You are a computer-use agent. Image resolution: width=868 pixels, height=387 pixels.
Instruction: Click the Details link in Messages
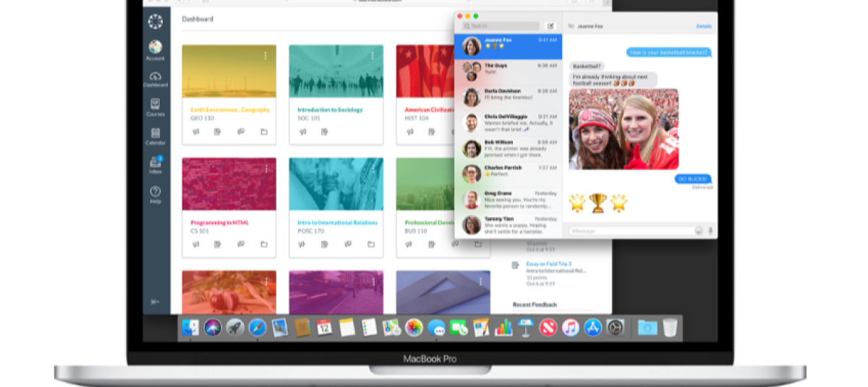(703, 26)
